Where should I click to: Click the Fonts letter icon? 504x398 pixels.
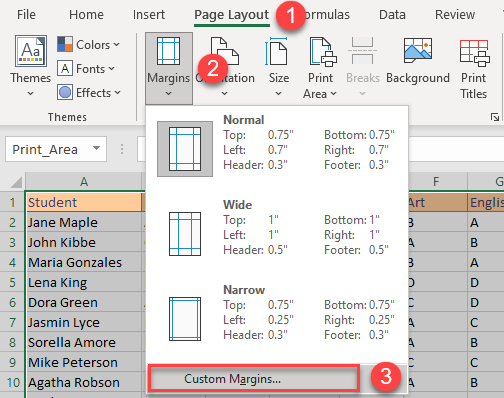(65, 69)
